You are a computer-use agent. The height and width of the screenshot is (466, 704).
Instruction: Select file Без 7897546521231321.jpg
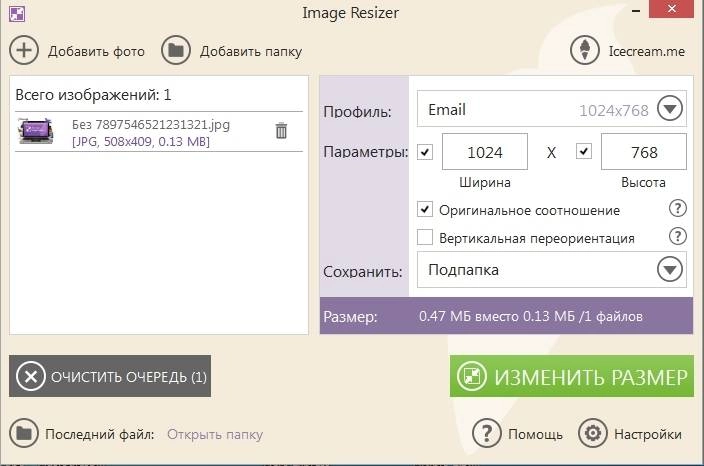(151, 124)
